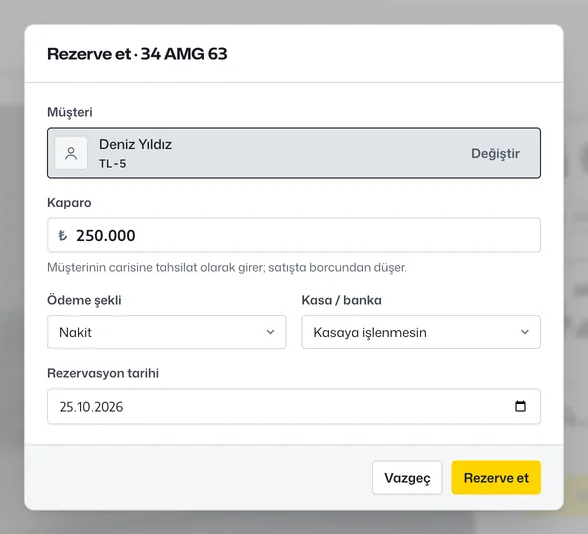Click the Ödeme şekli label

[x=84, y=300]
